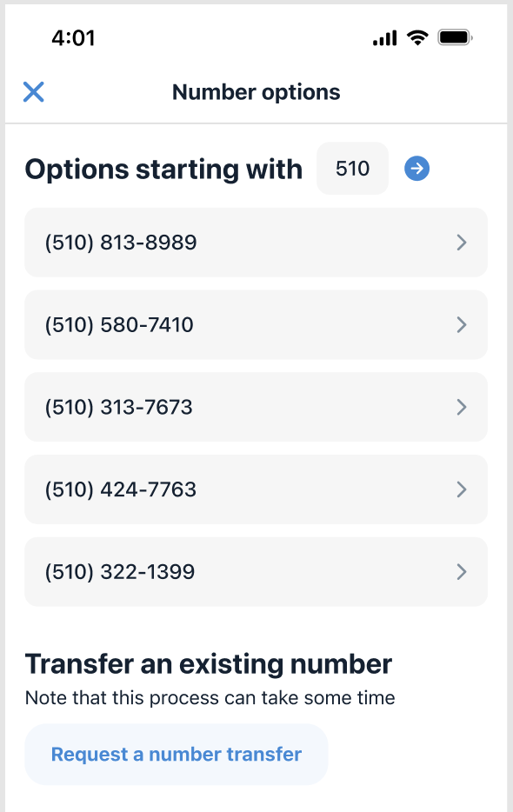Tap the 4:01 clock in status bar
The image size is (513, 812).
73,37
